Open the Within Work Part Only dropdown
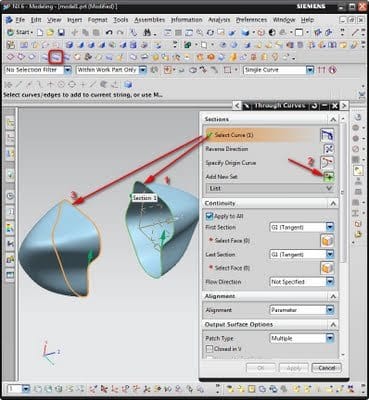This screenshot has height=400, width=369. coord(143,70)
